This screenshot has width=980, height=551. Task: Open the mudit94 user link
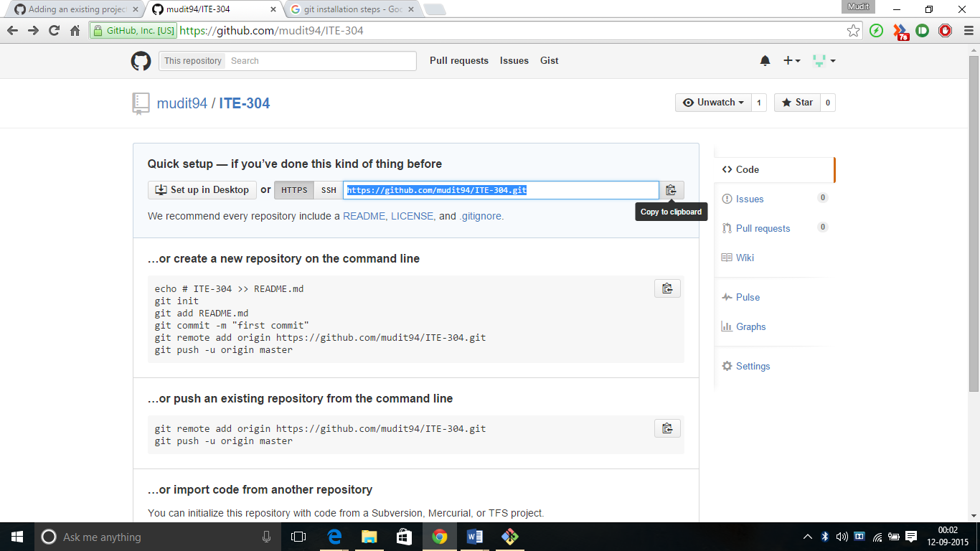[x=182, y=103]
